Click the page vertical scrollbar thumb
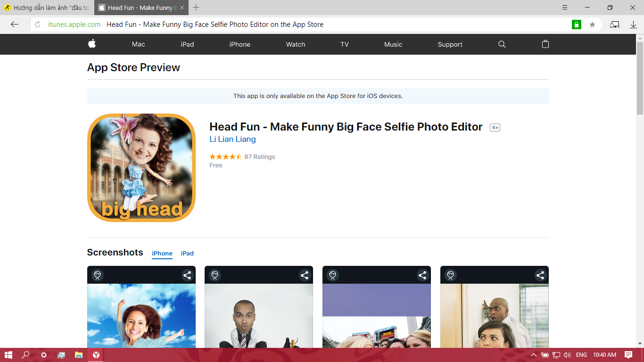Screen dimensions: 644x362 [x=640, y=78]
